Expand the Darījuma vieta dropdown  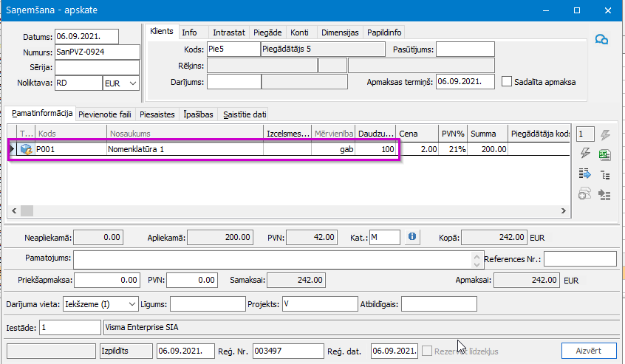[132, 304]
